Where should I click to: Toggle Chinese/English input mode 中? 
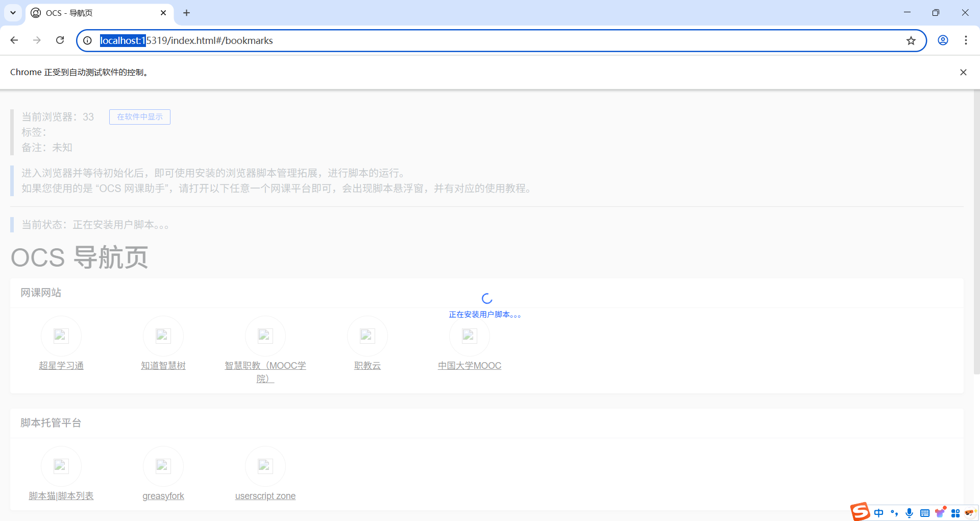878,513
